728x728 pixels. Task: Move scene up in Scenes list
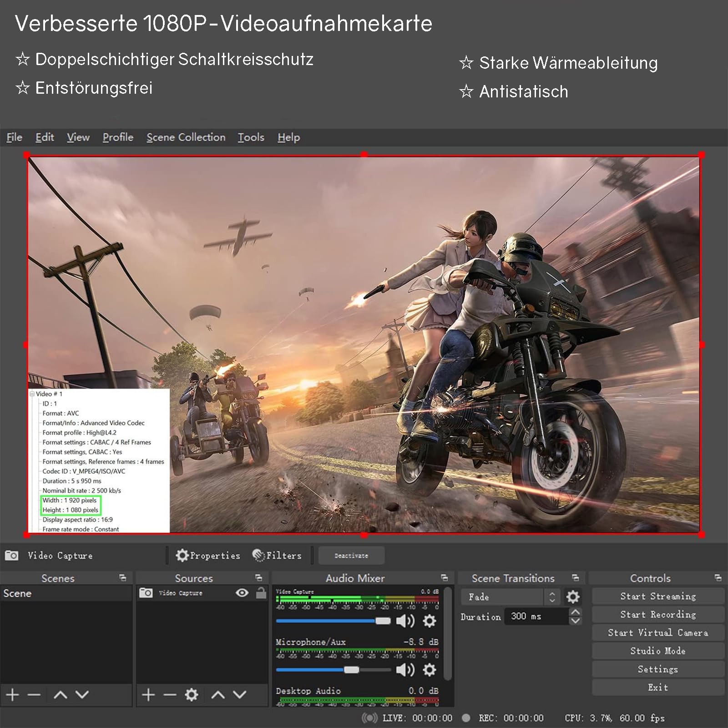60,695
